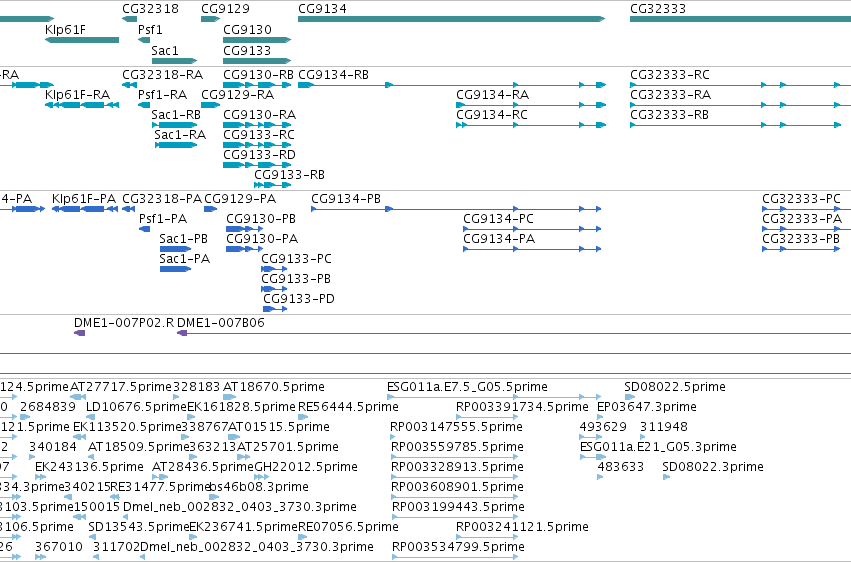Select the Sac1 gene feature
The height and width of the screenshot is (562, 851).
174,61
